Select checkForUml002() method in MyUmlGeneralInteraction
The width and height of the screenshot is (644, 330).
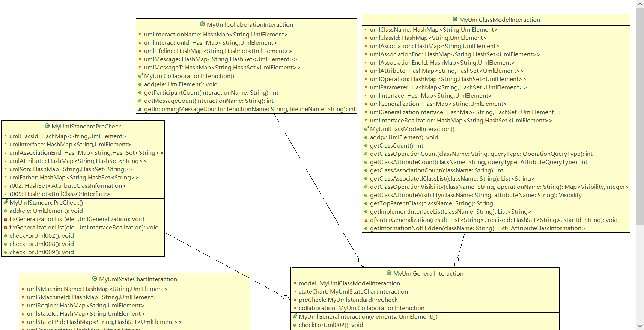[x=331, y=325]
